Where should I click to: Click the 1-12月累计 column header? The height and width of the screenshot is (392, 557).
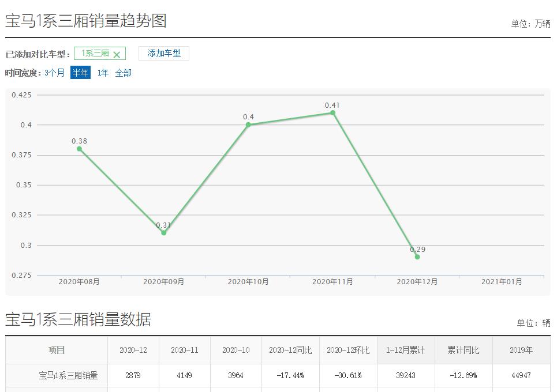pos(406,350)
